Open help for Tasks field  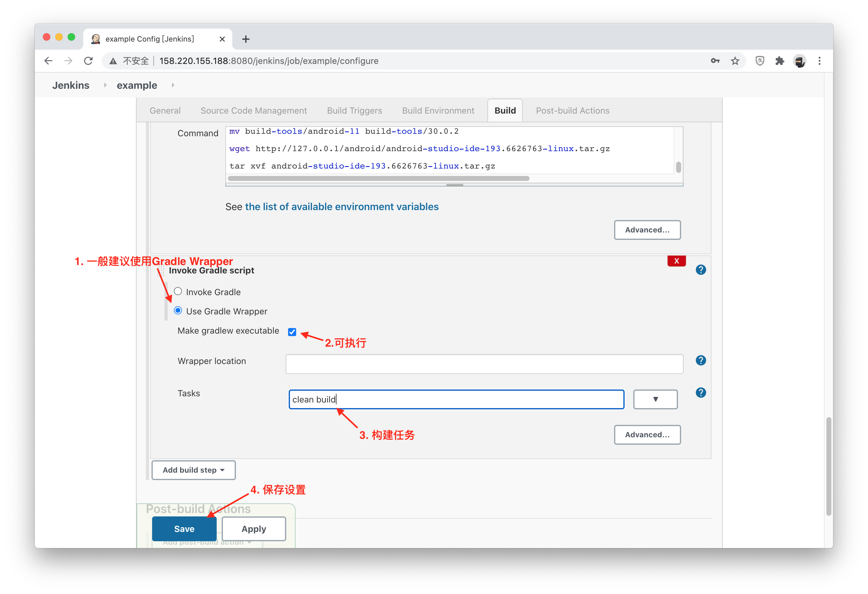pyautogui.click(x=701, y=392)
